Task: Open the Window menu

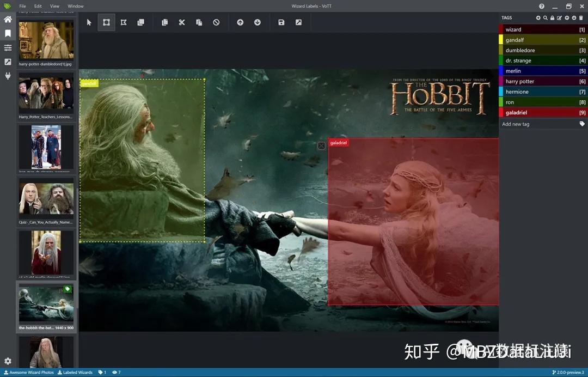Action: [x=75, y=6]
